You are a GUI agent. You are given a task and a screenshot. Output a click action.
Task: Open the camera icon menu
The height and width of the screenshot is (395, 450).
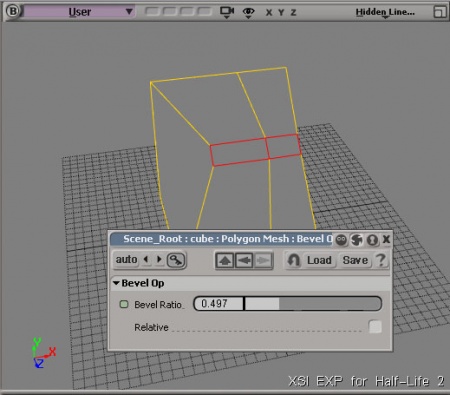coord(227,12)
